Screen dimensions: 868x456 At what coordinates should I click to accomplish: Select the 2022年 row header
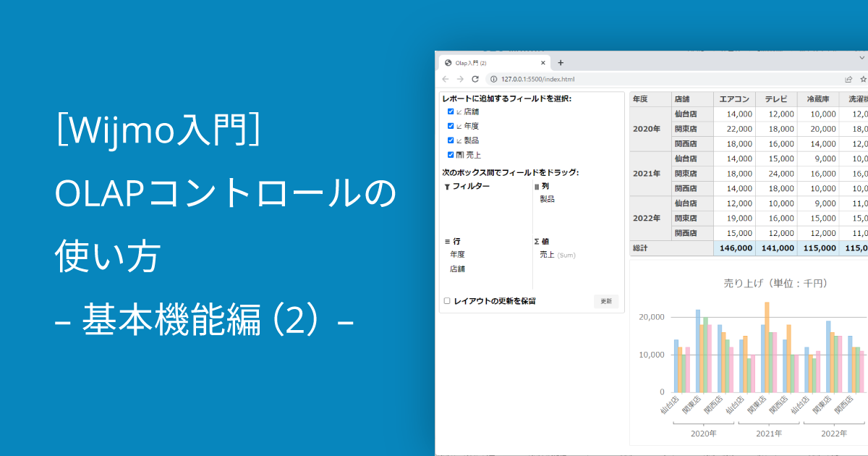pyautogui.click(x=650, y=218)
